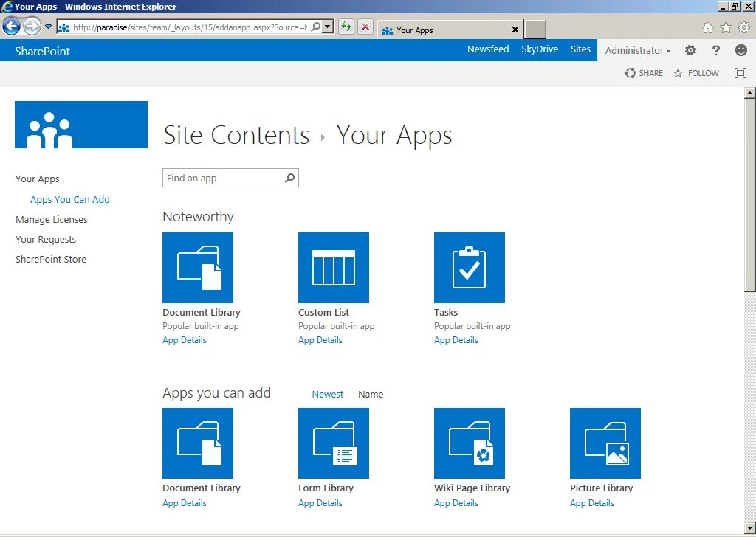
Task: Click the Find an app search magnifier
Action: point(289,179)
